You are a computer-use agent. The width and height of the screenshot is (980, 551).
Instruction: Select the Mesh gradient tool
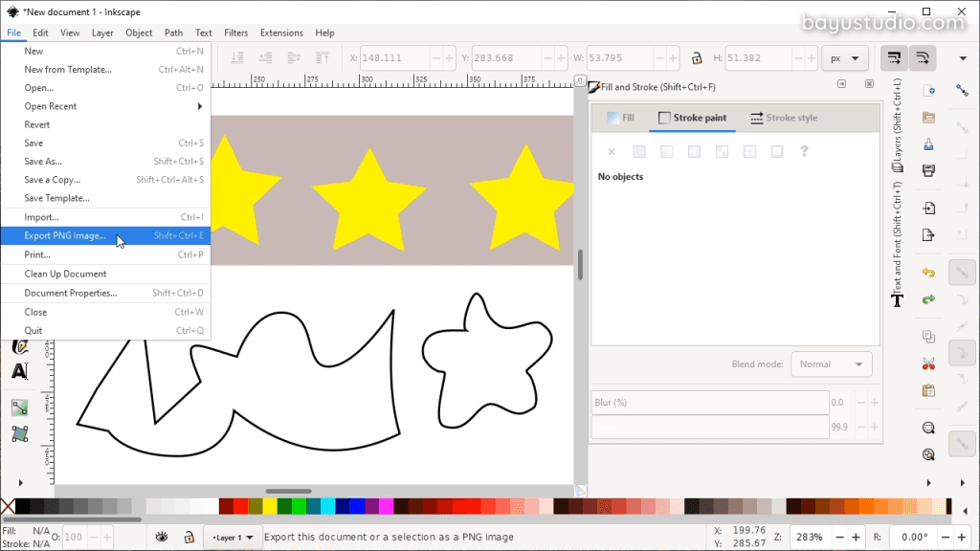click(19, 433)
